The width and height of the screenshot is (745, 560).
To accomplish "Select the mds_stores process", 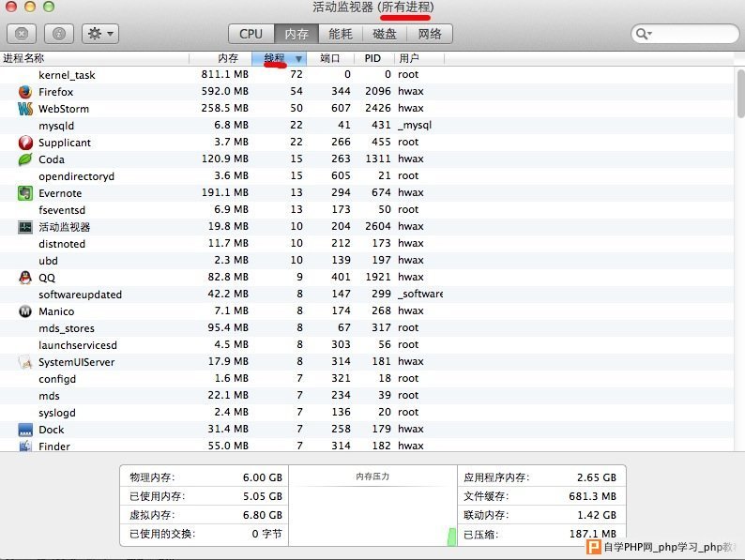I will point(367,328).
